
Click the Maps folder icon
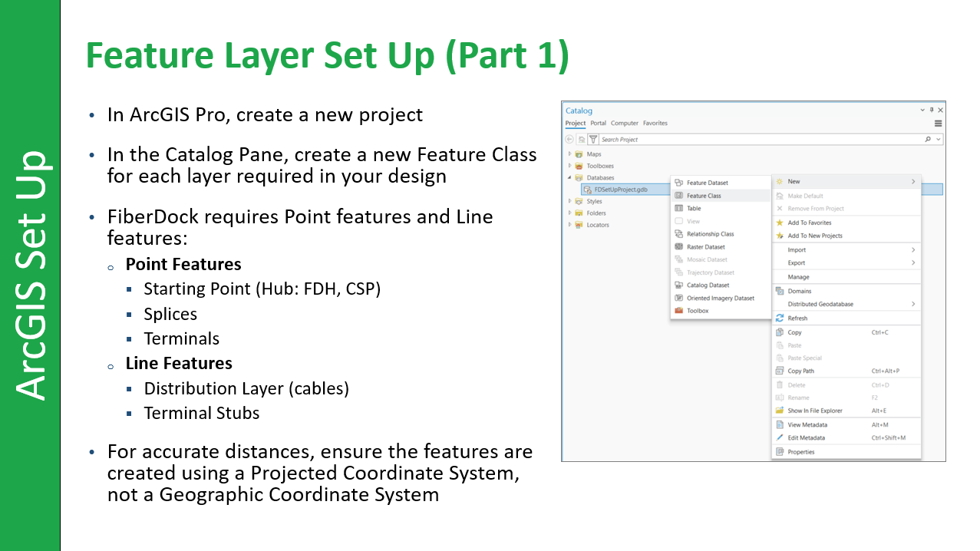[578, 154]
